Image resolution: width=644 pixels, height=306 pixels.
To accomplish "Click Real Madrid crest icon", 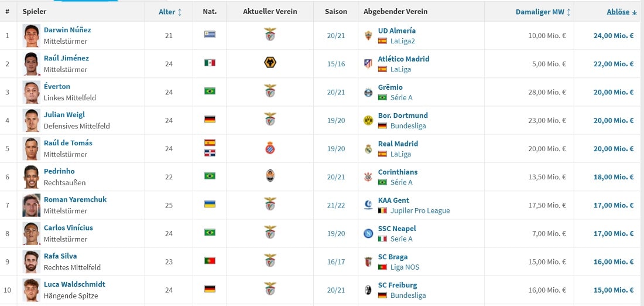I will 368,149.
